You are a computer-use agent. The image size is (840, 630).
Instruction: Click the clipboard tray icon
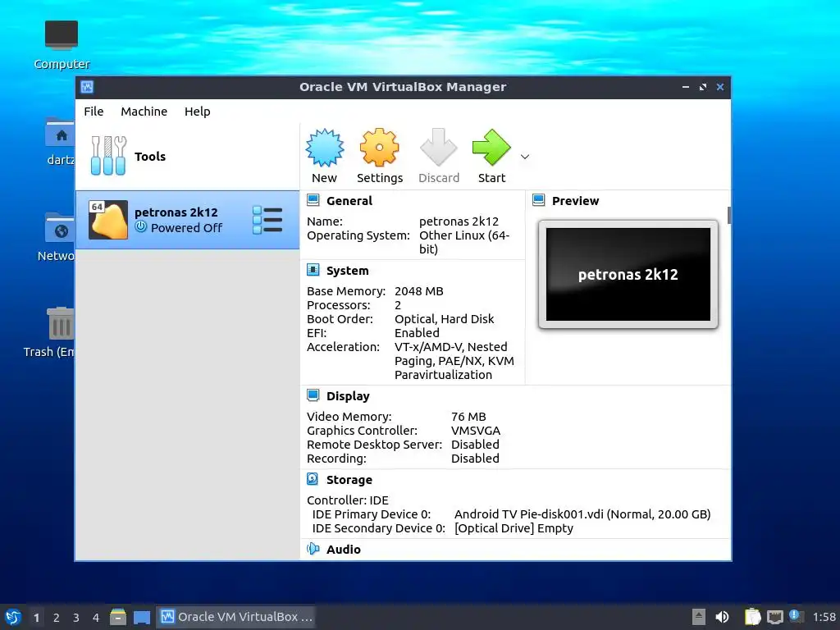(752, 617)
